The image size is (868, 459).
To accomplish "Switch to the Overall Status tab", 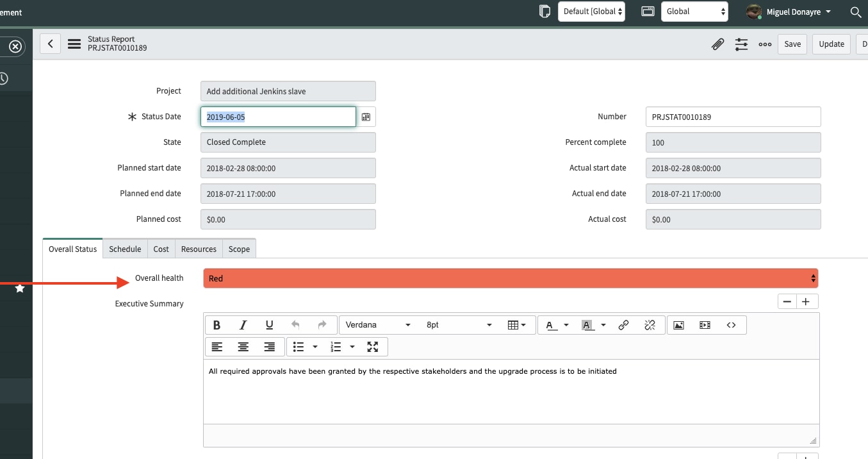I will pyautogui.click(x=72, y=249).
